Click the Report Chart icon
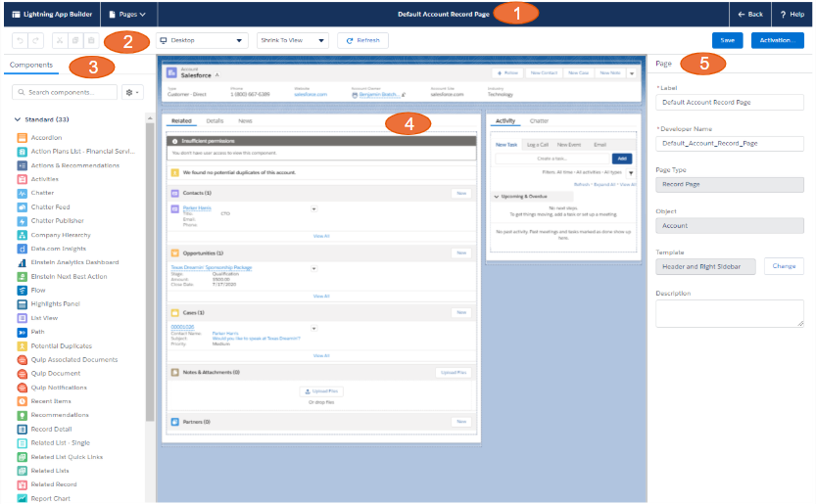 pyautogui.click(x=22, y=498)
